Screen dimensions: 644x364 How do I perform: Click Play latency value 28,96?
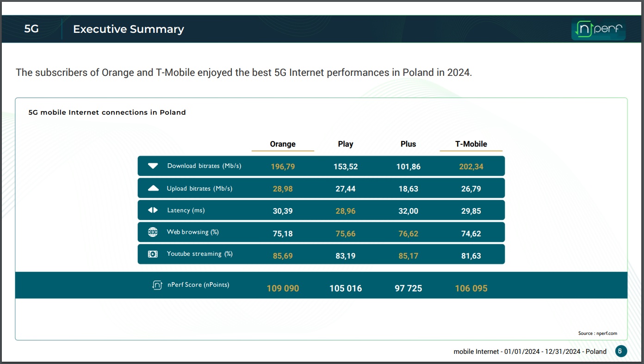346,211
